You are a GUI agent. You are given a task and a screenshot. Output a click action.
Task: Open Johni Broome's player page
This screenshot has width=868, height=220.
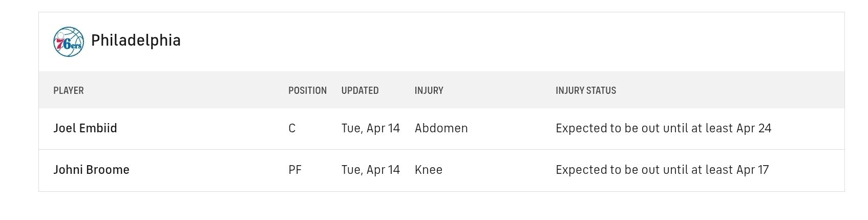point(91,170)
